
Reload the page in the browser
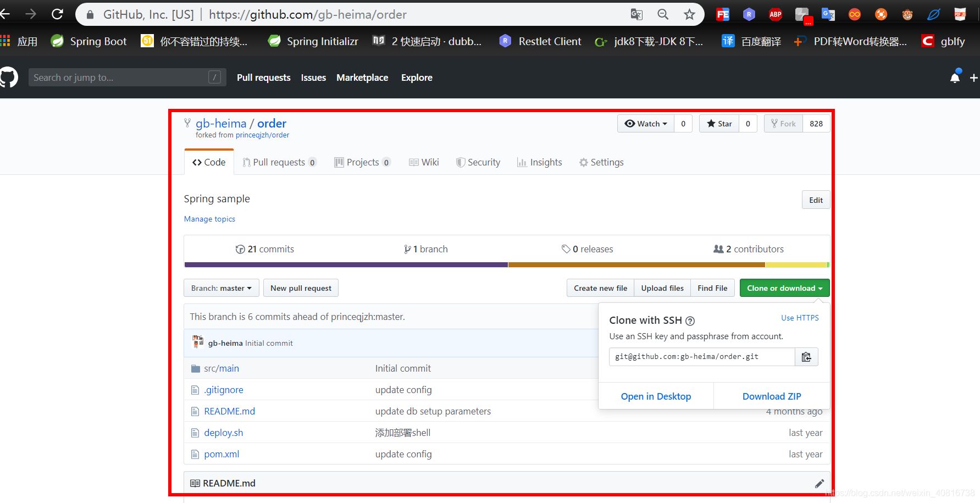click(x=57, y=14)
